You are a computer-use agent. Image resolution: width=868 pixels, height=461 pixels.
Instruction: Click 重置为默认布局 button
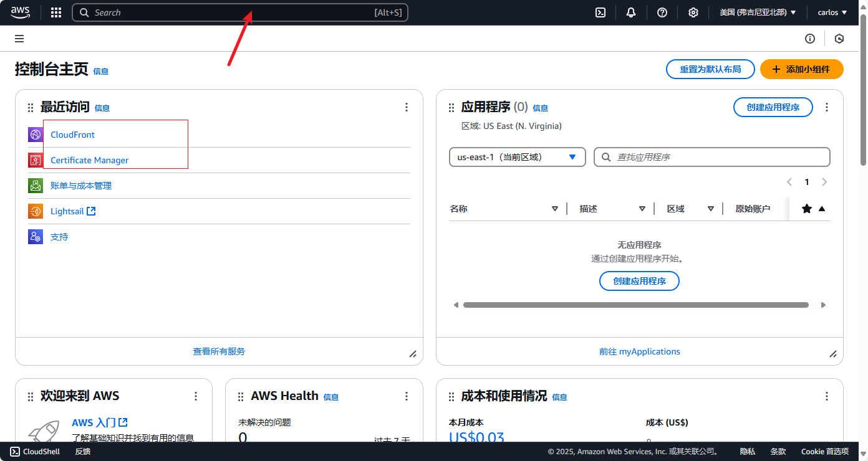click(710, 69)
